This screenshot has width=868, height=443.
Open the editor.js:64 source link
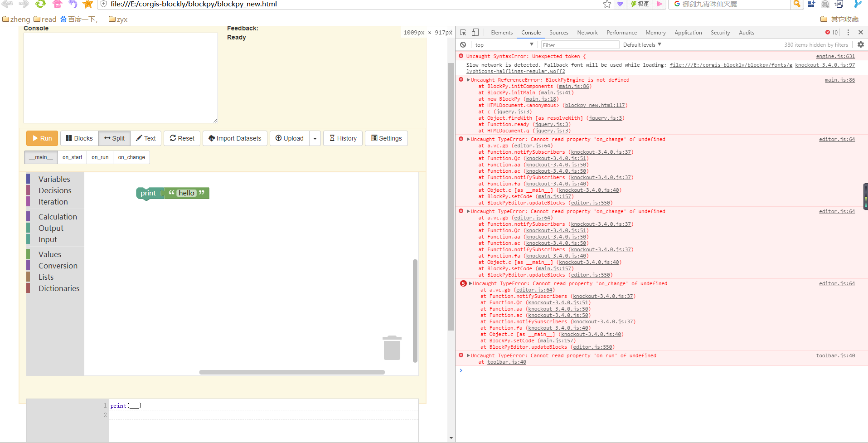tap(837, 139)
